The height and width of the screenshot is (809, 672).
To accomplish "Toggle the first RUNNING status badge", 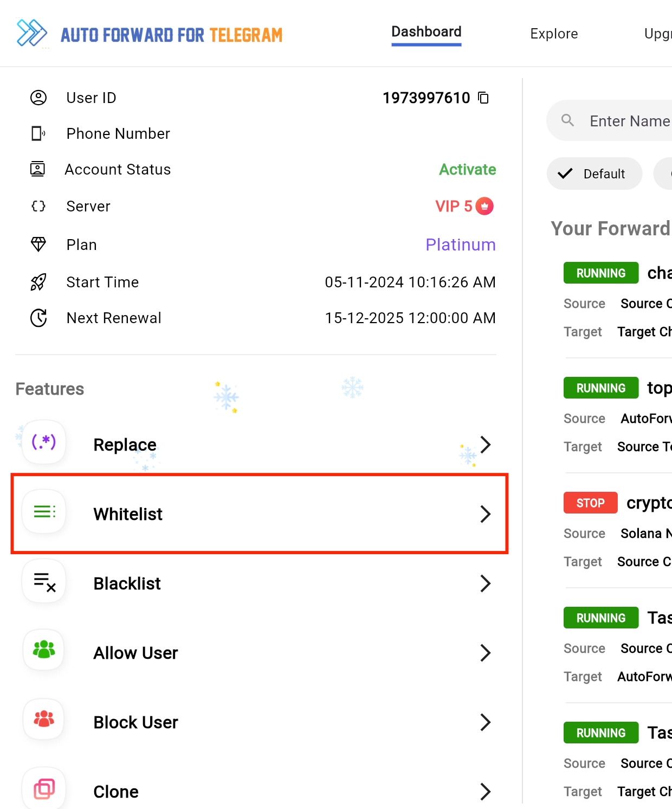I will click(600, 273).
